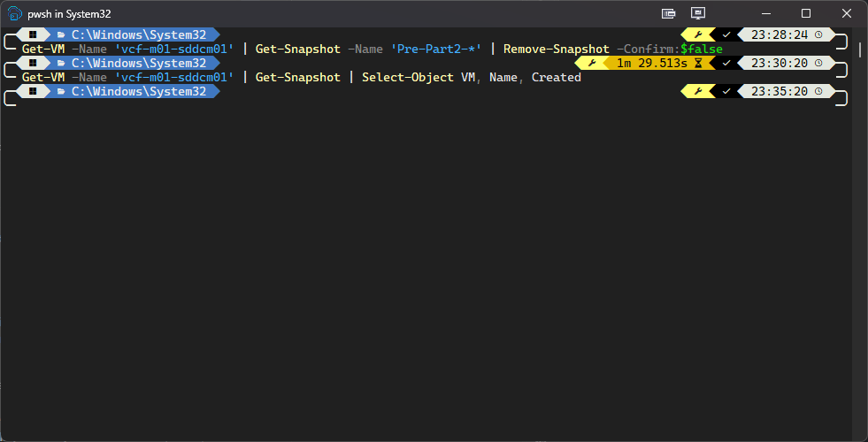
Task: Click the checkmark icon before 23:30:20
Action: (x=726, y=63)
